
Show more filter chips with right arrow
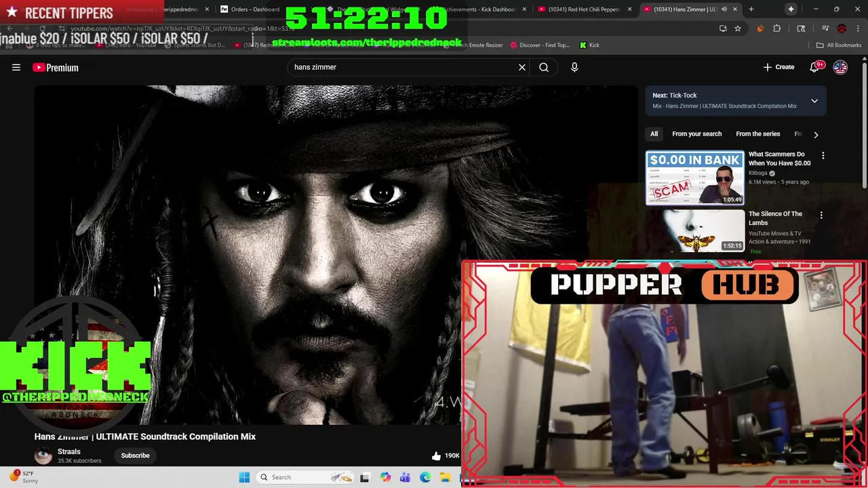[x=816, y=134]
